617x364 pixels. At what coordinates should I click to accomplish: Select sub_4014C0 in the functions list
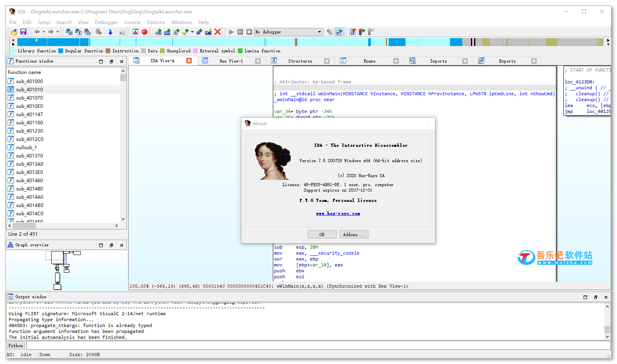coord(63,214)
